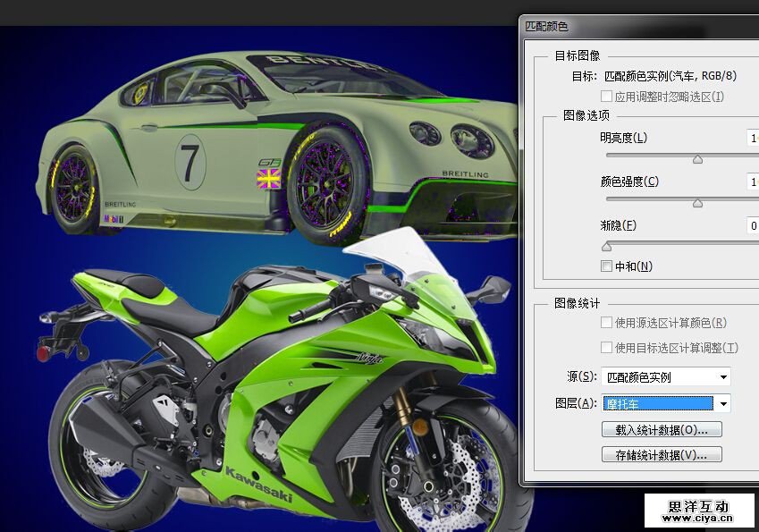Expand the 图层(A) layer dropdown arrow
This screenshot has height=532, width=759.
722,404
